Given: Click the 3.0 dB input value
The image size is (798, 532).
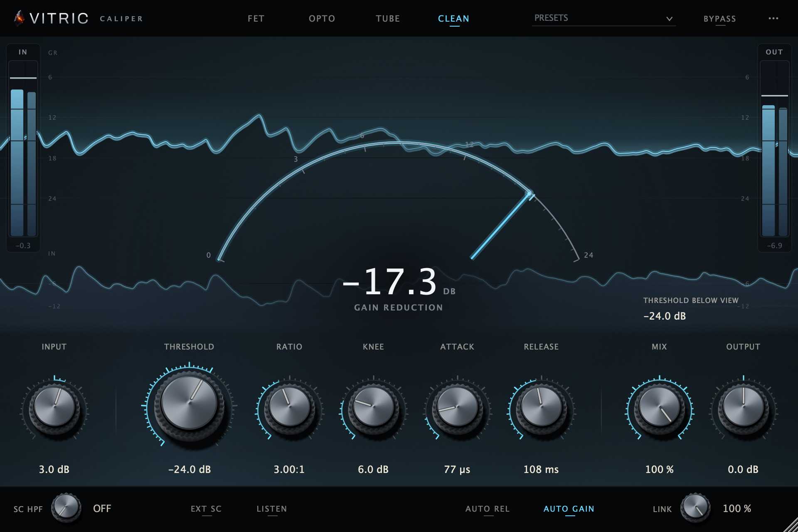Looking at the screenshot, I should point(54,469).
